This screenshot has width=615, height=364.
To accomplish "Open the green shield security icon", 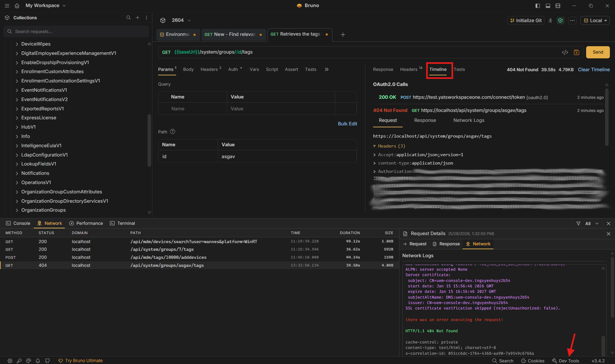I will pos(560,21).
